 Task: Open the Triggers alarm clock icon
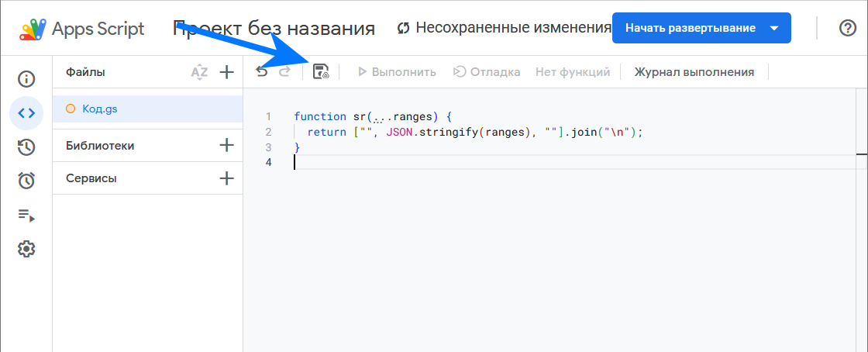pyautogui.click(x=26, y=181)
